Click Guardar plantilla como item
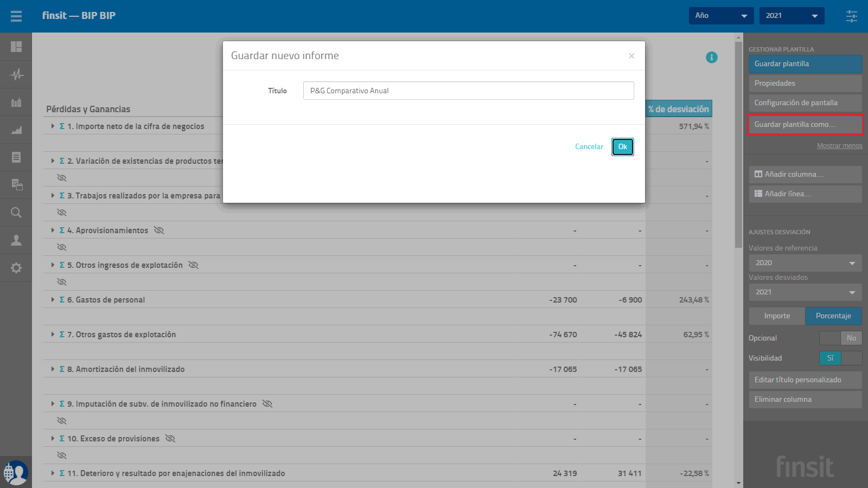This screenshot has width=868, height=488. coord(805,125)
